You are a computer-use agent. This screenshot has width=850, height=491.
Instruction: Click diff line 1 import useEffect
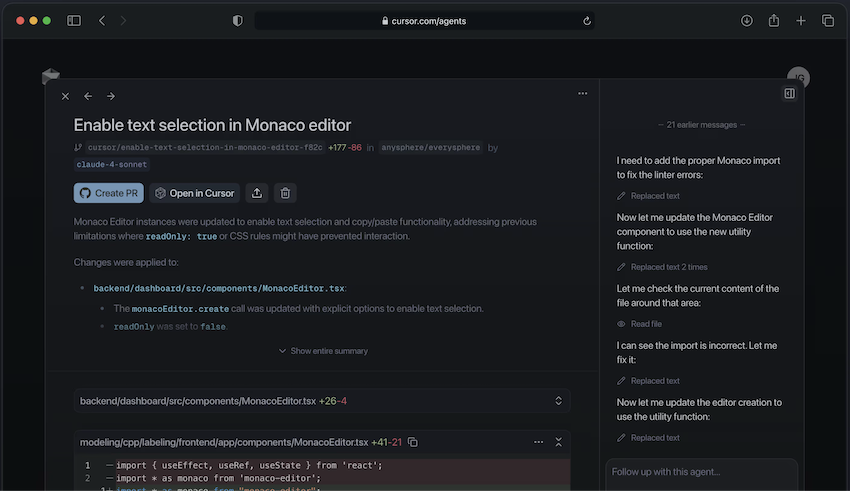[x=322, y=465]
